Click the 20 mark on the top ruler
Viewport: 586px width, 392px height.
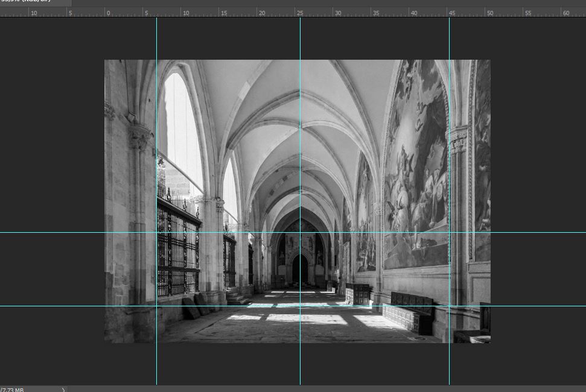pyautogui.click(x=260, y=13)
